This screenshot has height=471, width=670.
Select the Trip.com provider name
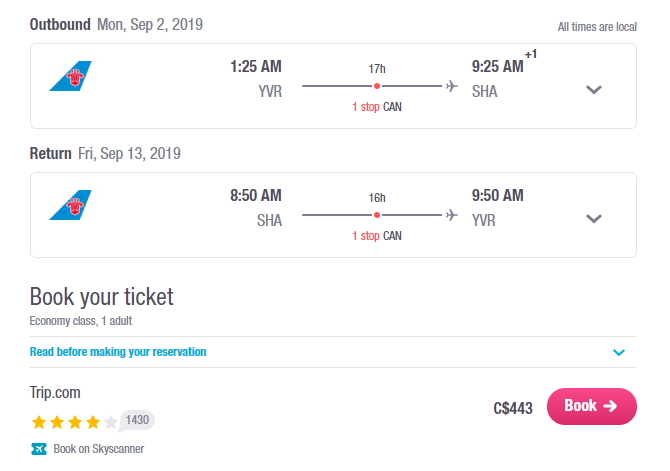pyautogui.click(x=55, y=392)
